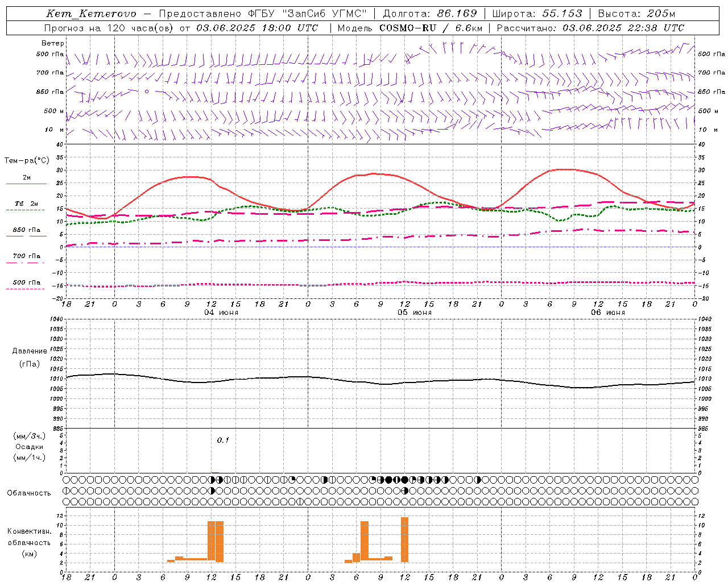
Task: Click the (мм/1ч.) precipitation unit label
Action: pyautogui.click(x=30, y=458)
